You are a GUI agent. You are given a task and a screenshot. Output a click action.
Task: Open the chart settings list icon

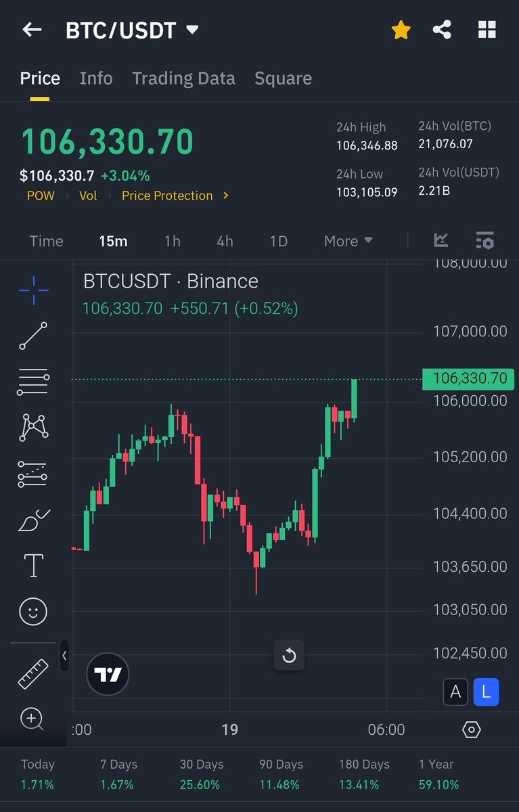tap(484, 240)
